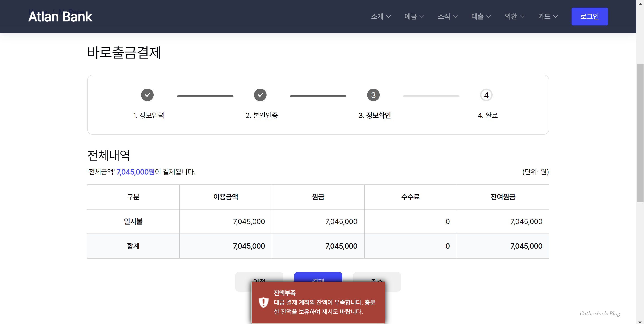Open the 카드 navigation menu
Screen dimensions: 644x324
pyautogui.click(x=547, y=17)
